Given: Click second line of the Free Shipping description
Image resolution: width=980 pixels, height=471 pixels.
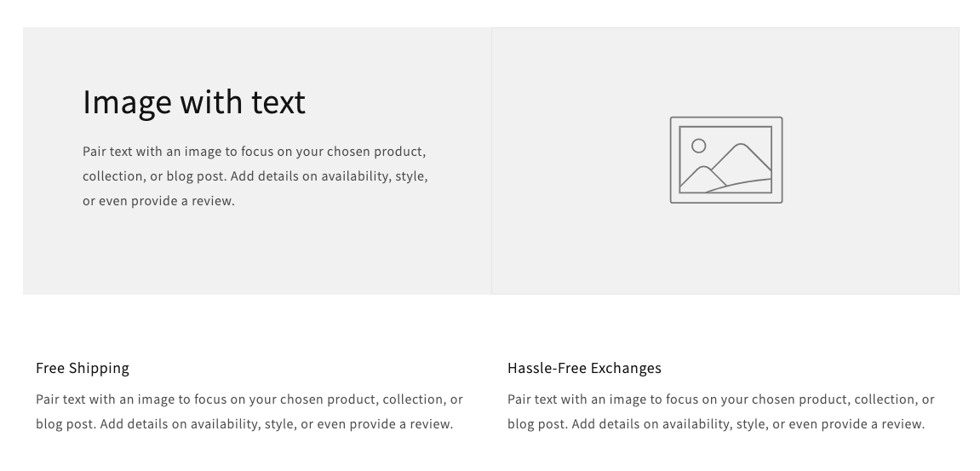Looking at the screenshot, I should 244,424.
